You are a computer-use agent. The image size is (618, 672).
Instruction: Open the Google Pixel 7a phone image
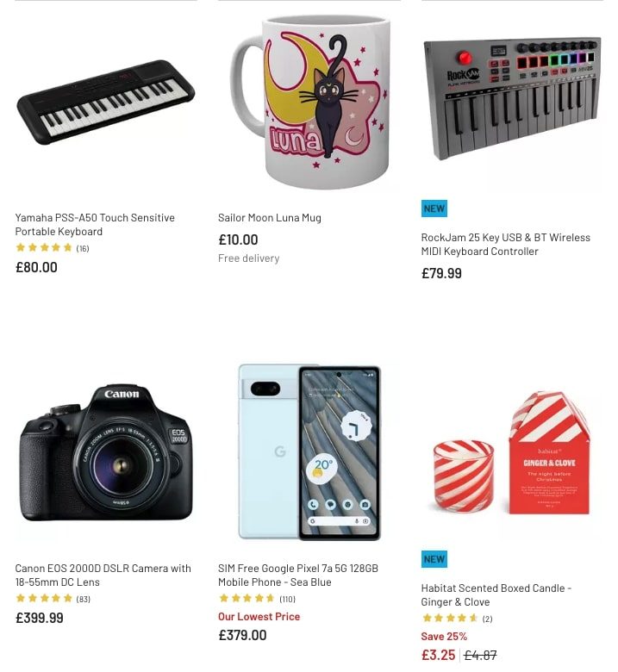pos(309,452)
